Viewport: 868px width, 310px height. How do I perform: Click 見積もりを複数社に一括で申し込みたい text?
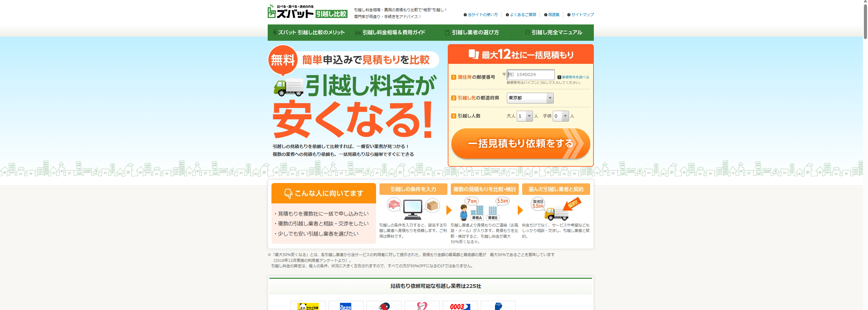click(x=323, y=214)
